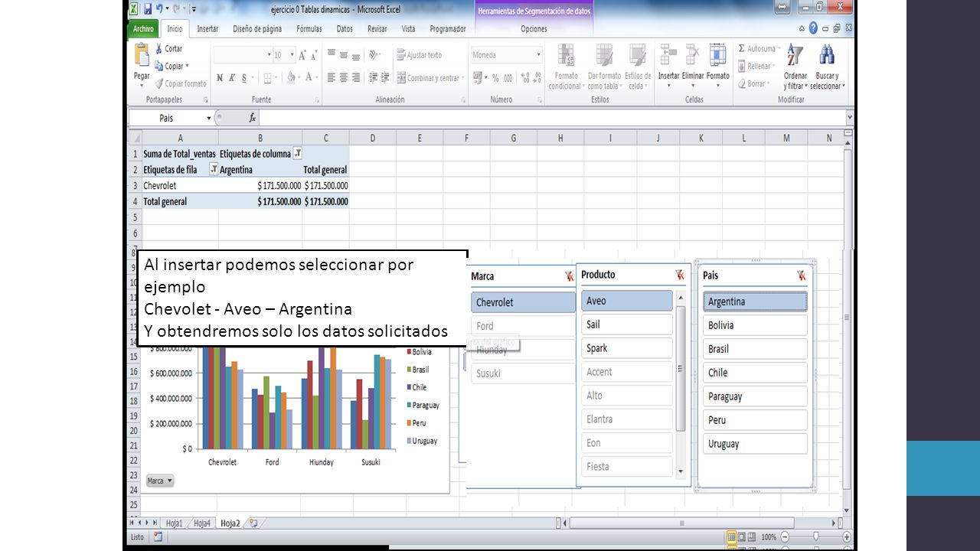Click the Borrar eraser button
The image size is (980, 551).
point(753,83)
